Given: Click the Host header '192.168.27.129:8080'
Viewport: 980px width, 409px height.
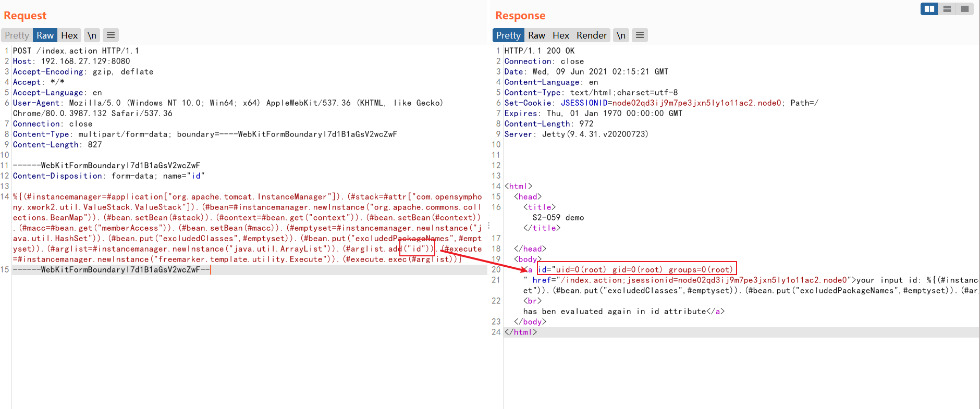Looking at the screenshot, I should click(x=85, y=61).
